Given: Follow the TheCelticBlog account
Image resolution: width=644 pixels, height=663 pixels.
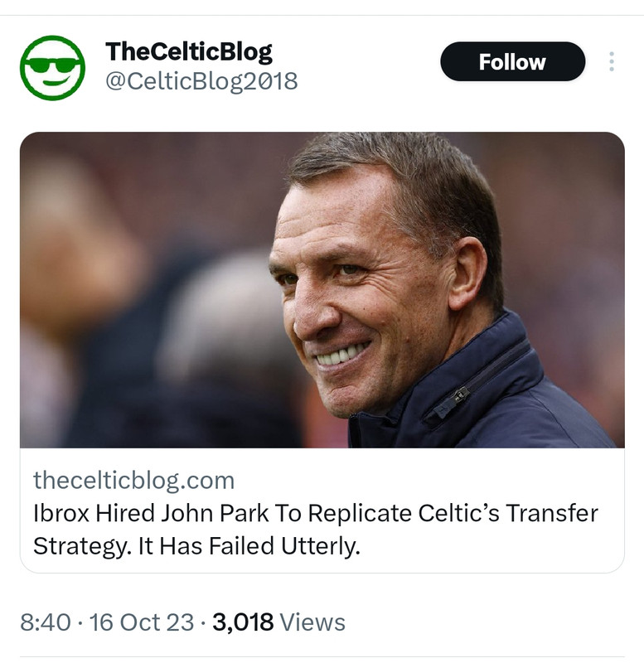Looking at the screenshot, I should (x=512, y=62).
